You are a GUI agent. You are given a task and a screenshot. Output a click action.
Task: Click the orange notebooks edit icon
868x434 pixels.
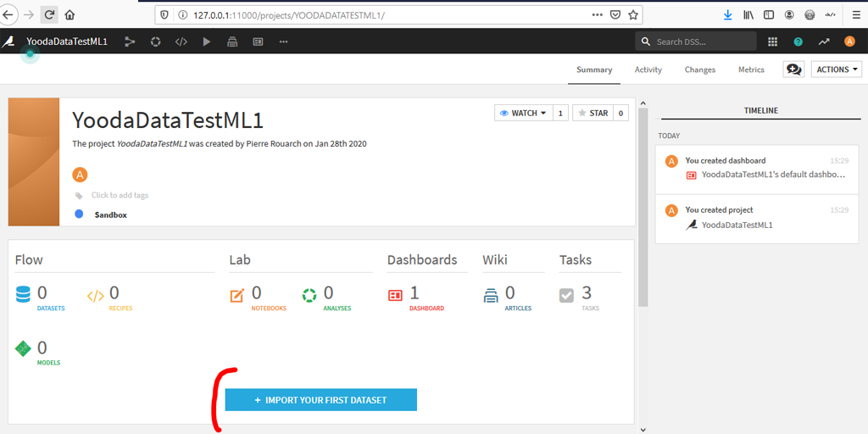237,296
